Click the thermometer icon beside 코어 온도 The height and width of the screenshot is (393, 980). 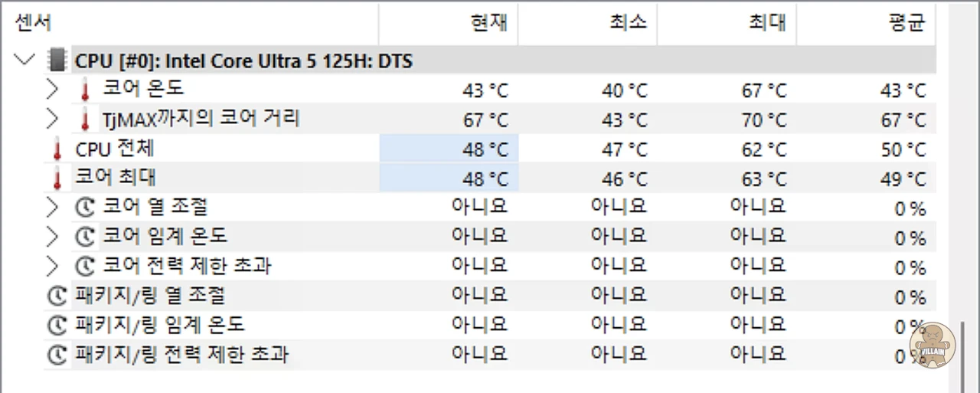point(84,90)
